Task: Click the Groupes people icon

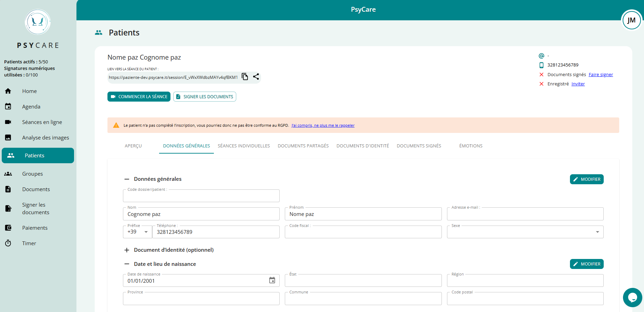Action: pos(8,174)
